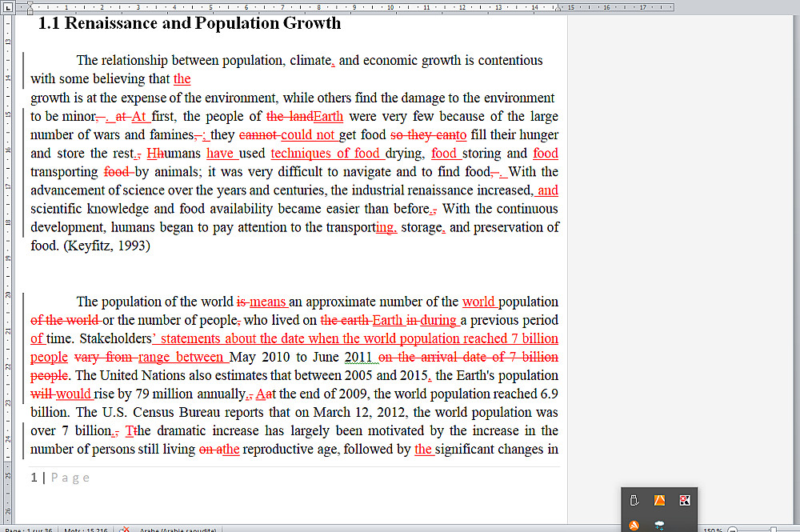Click the language indicator 'Arabe (Arabie saoudite)'
Screen dimensions: 800x532
(178, 530)
